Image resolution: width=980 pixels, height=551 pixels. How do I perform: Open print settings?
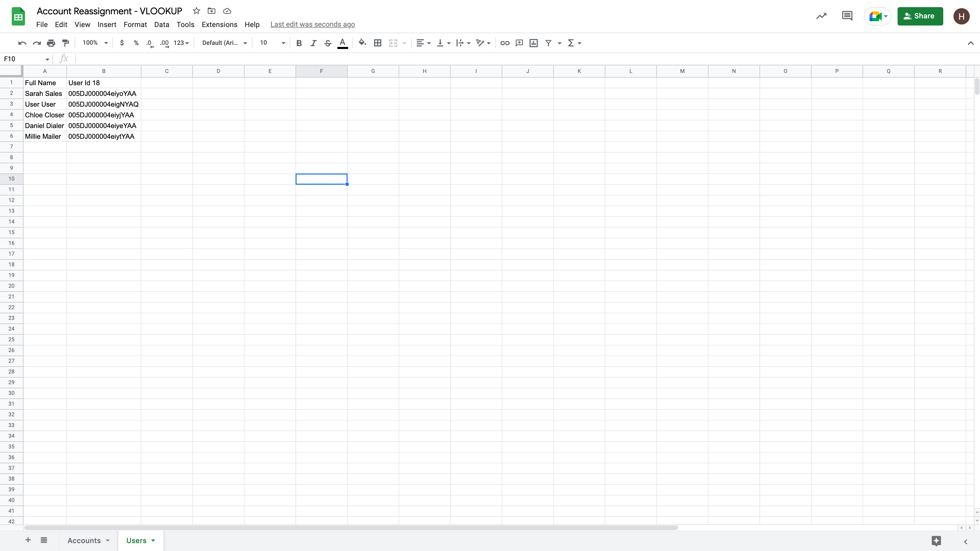tap(51, 43)
